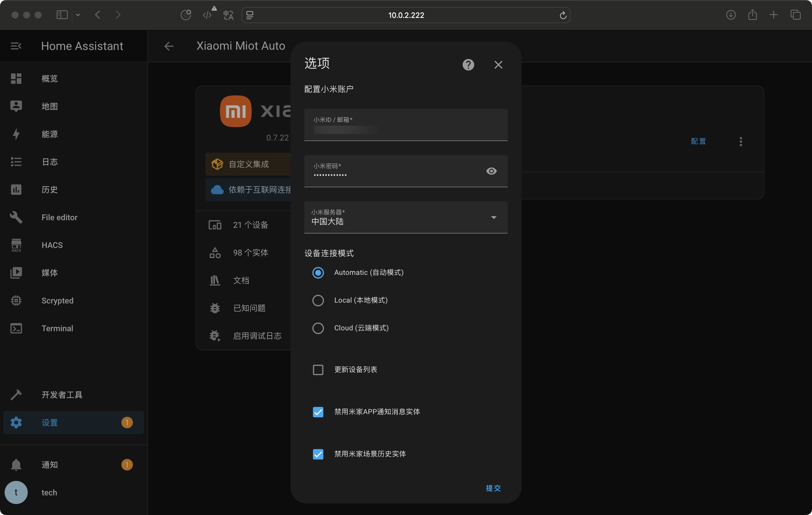The width and height of the screenshot is (812, 515).
Task: Open the tech user profile avatar
Action: point(16,492)
